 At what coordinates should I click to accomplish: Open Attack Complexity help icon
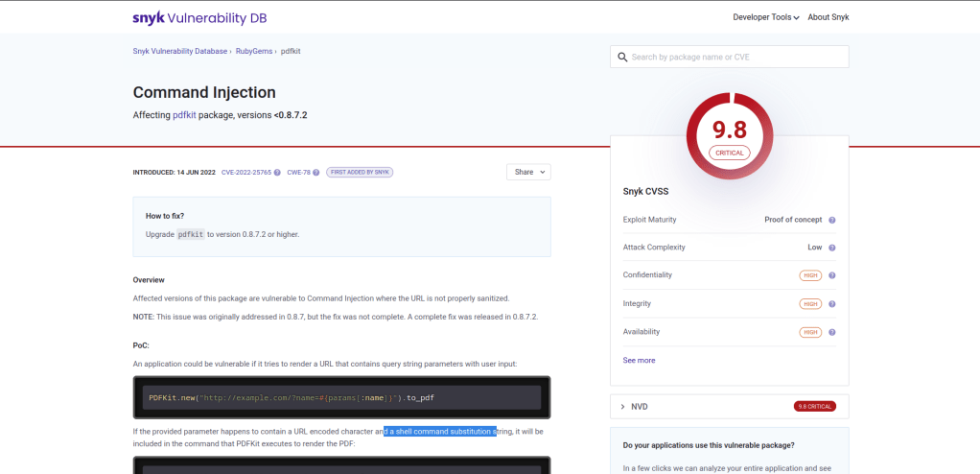831,248
